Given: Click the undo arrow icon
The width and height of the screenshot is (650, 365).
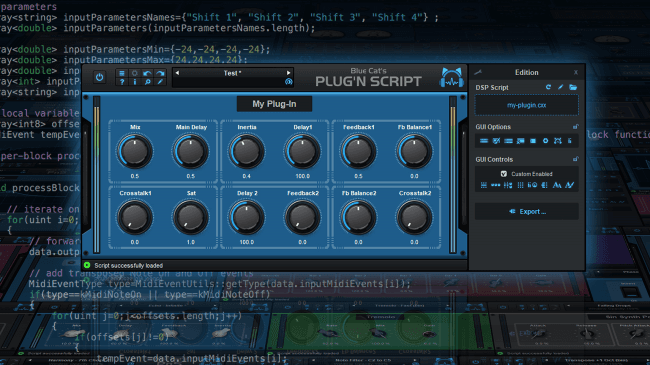Looking at the screenshot, I should point(147,73).
